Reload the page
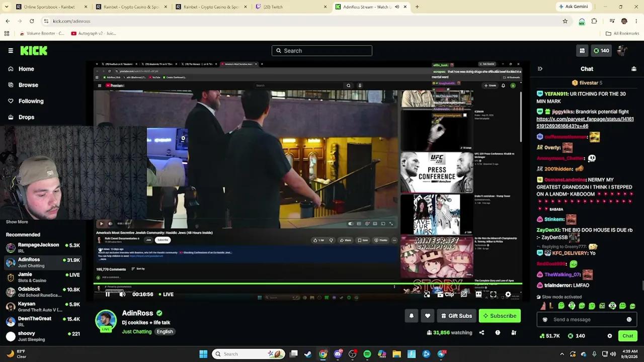This screenshot has height=362, width=644. [x=32, y=21]
